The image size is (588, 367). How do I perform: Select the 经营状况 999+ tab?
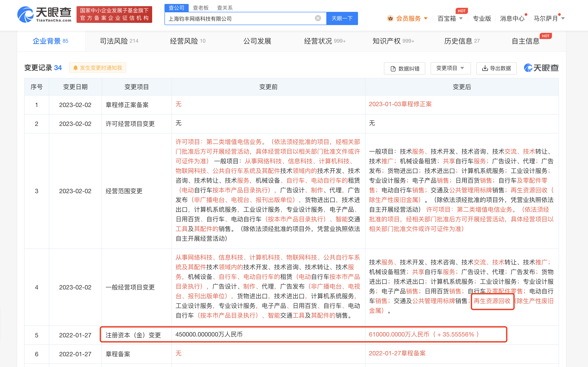(325, 41)
